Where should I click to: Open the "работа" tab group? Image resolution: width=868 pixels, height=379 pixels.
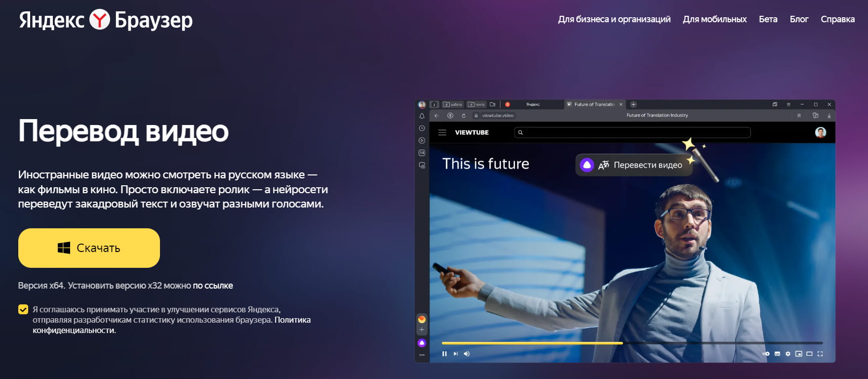[x=453, y=104]
